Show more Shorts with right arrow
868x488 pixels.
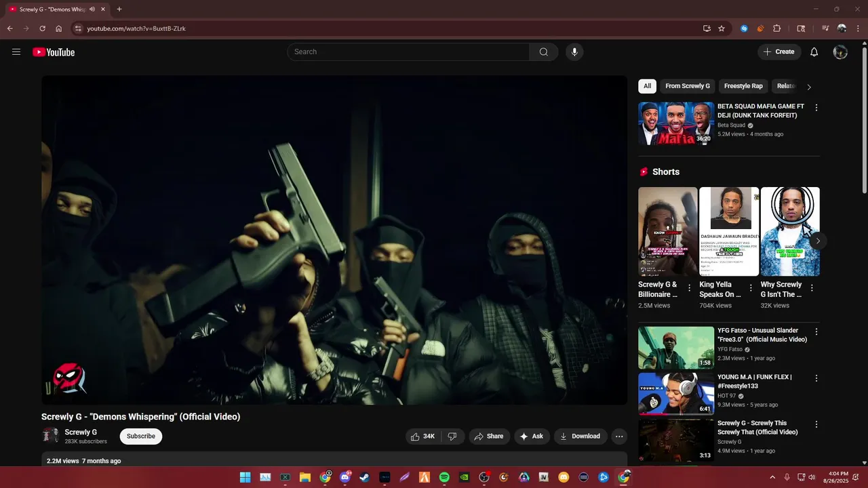[x=818, y=241]
